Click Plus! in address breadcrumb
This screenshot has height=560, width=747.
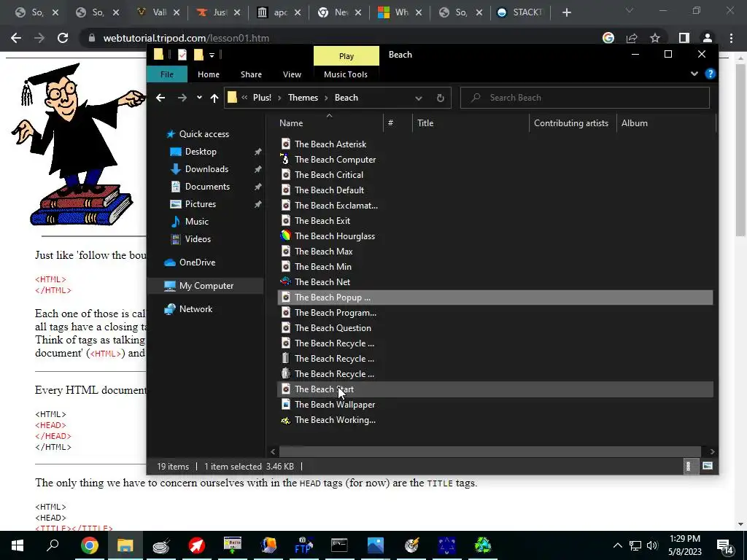tap(262, 98)
